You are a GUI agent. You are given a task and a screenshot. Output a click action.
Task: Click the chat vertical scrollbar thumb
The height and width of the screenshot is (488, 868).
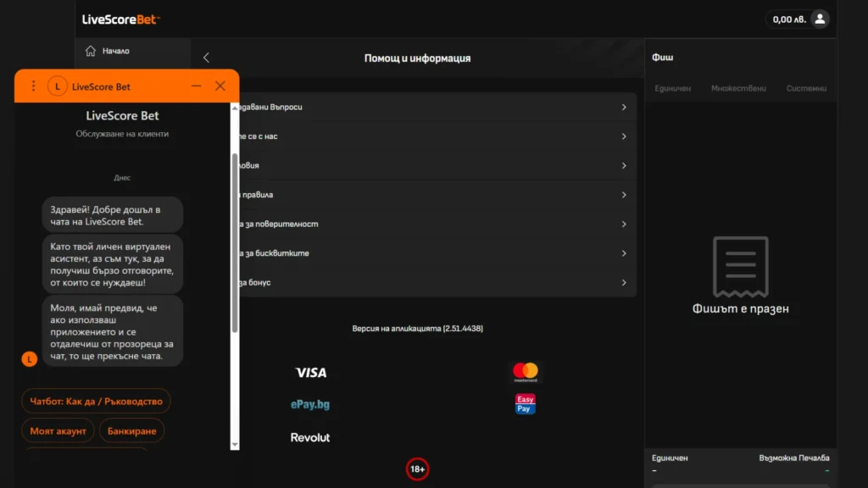235,243
